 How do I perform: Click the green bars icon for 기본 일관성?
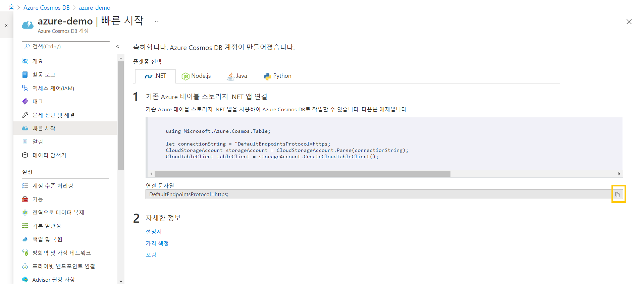tap(25, 226)
